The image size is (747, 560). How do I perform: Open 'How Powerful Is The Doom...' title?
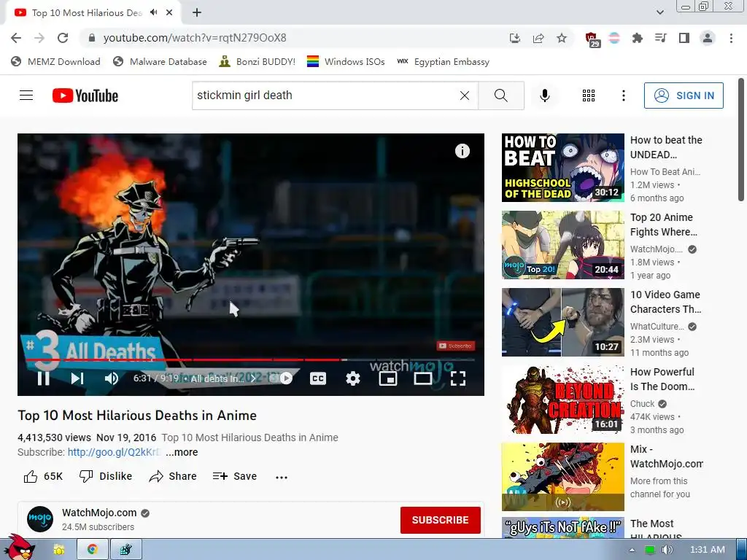[x=662, y=379]
